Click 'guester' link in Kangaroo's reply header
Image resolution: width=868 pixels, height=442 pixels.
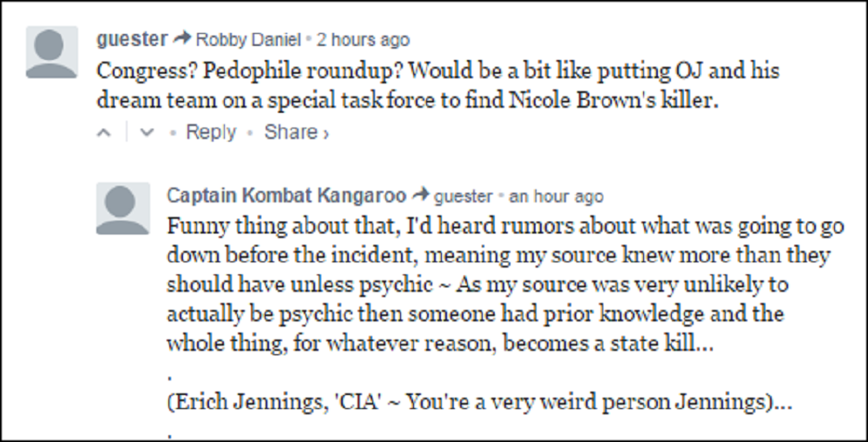pos(463,196)
